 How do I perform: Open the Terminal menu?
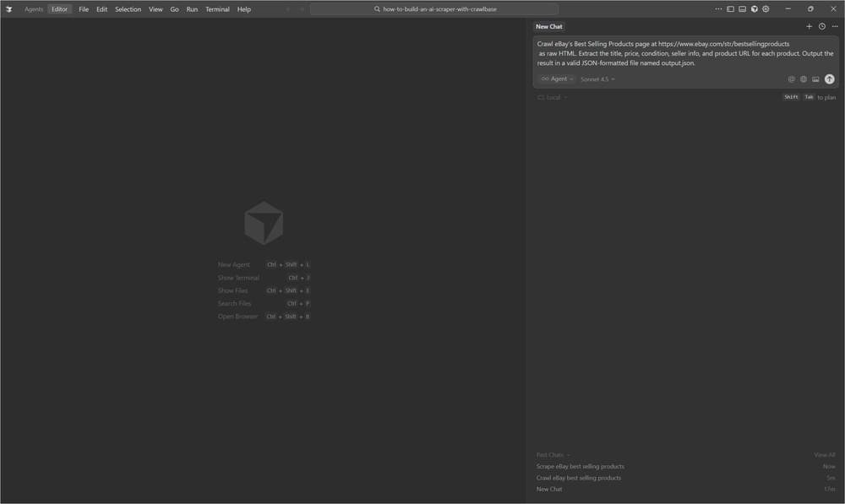pyautogui.click(x=217, y=9)
